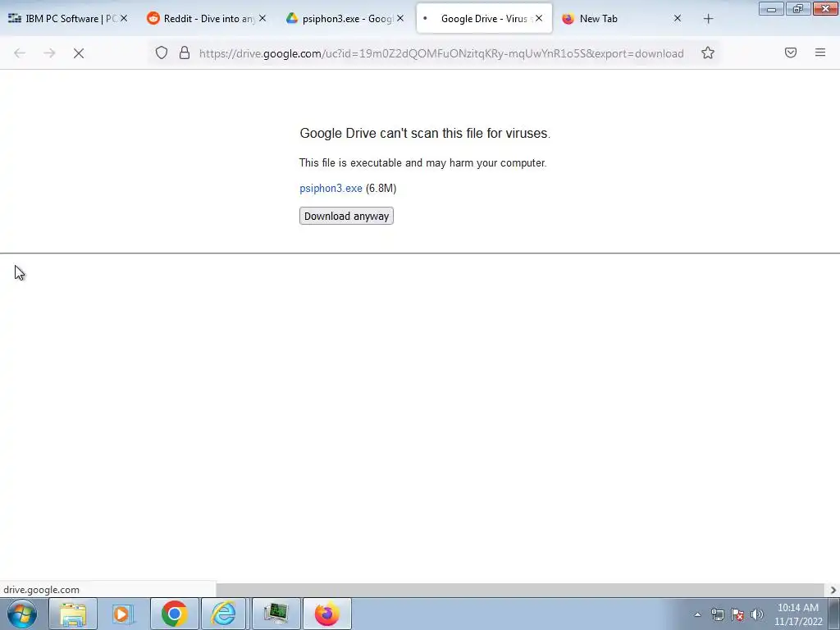Go forward to next page

(x=49, y=53)
